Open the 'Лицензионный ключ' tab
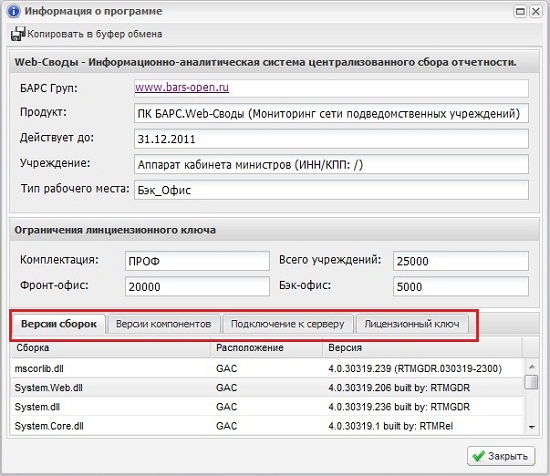 412,324
